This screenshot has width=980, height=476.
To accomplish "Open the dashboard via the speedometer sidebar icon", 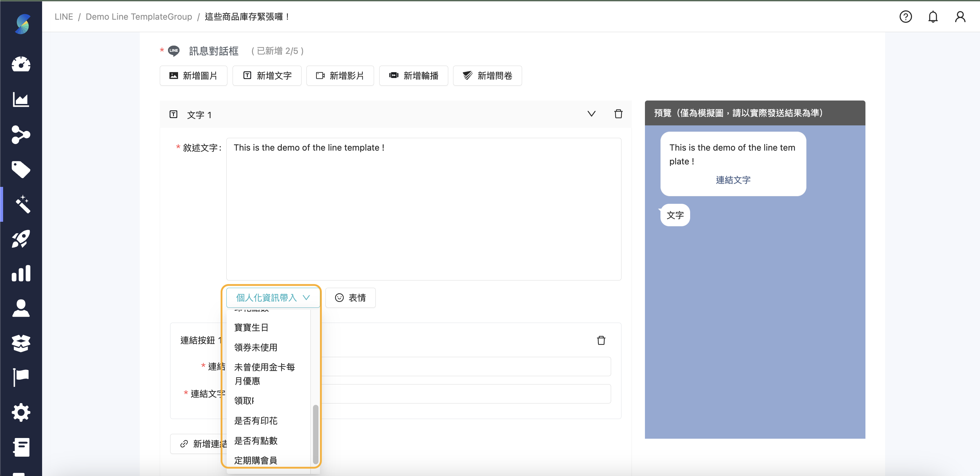I will coord(21,64).
